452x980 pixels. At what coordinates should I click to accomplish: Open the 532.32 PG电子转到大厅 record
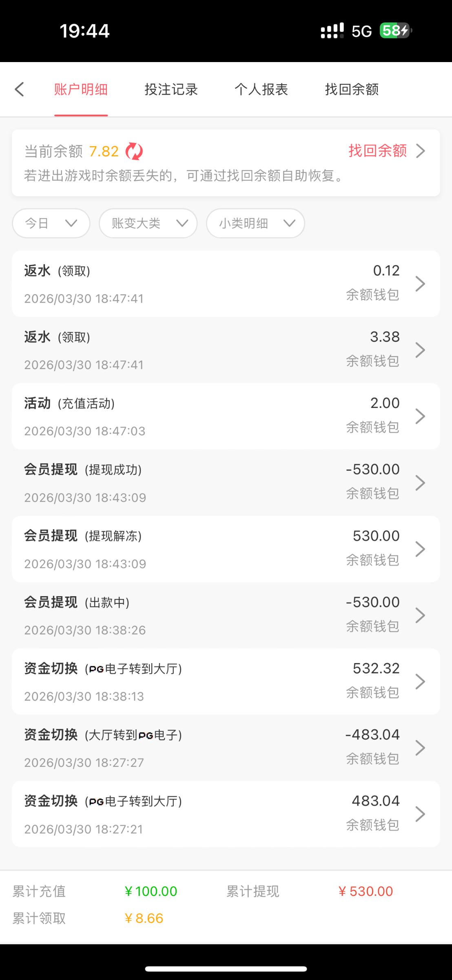point(226,682)
